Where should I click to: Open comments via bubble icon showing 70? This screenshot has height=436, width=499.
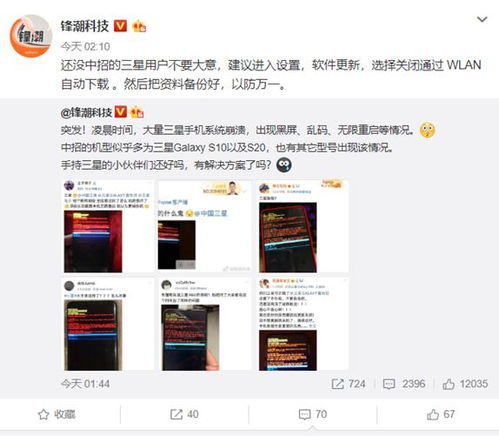[x=313, y=414]
